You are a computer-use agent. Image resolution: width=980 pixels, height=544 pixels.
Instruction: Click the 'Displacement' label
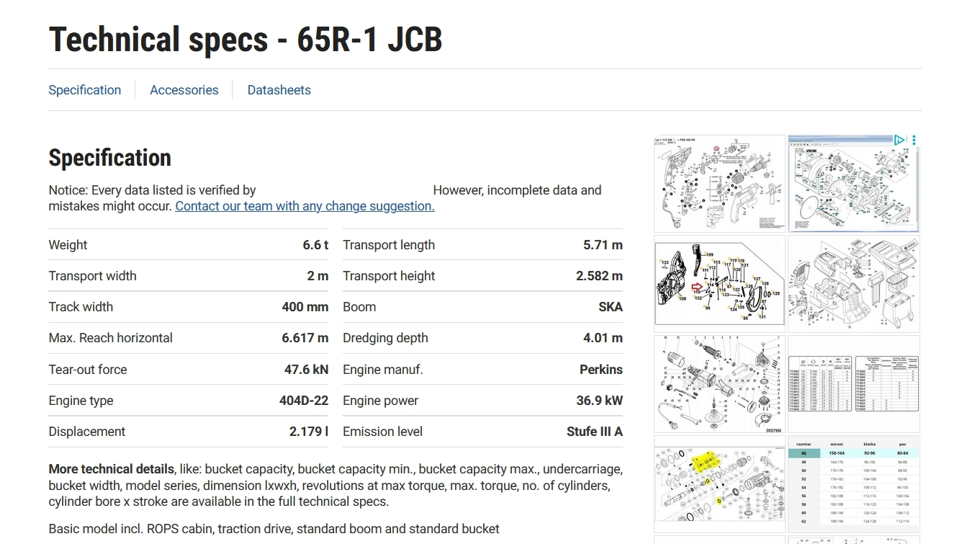pyautogui.click(x=87, y=432)
